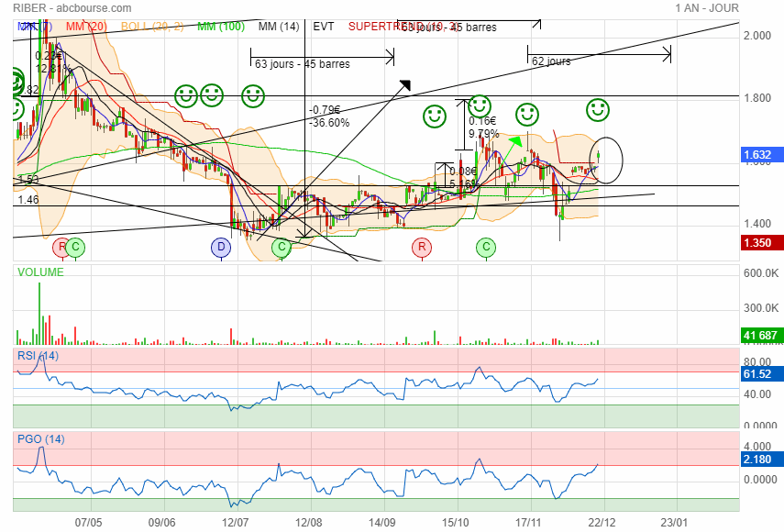This screenshot has height=532, width=784.
Task: Click the 1.400 price axis label
Action: 757,224
